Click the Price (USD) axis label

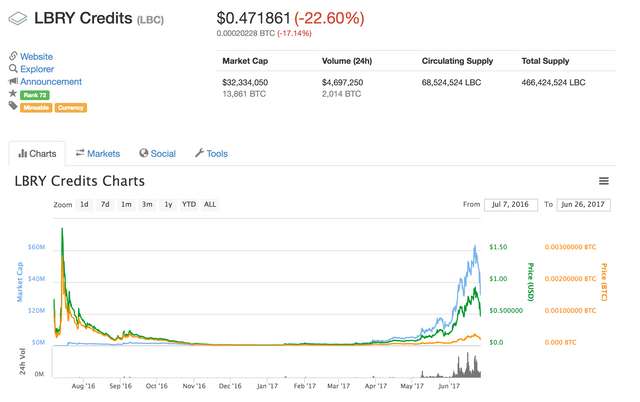click(x=531, y=282)
